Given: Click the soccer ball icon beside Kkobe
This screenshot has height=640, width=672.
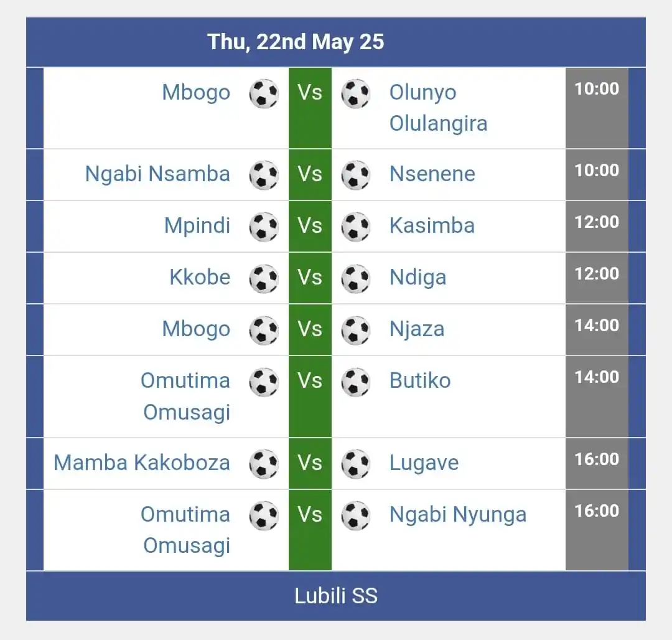Looking at the screenshot, I should (264, 278).
